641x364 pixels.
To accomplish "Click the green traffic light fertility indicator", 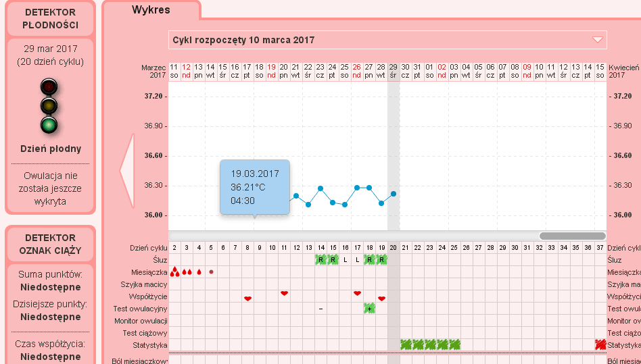I will point(49,124).
